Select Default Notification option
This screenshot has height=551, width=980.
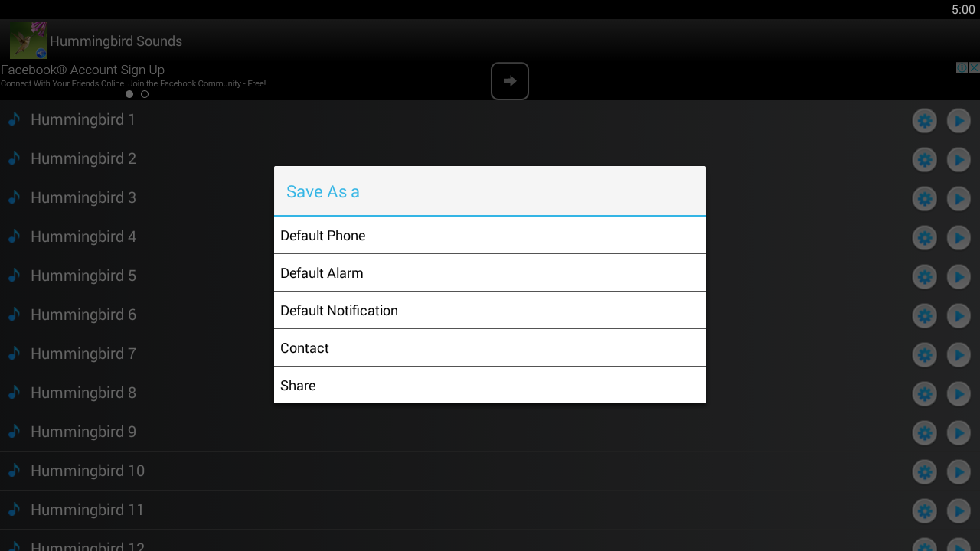(490, 310)
